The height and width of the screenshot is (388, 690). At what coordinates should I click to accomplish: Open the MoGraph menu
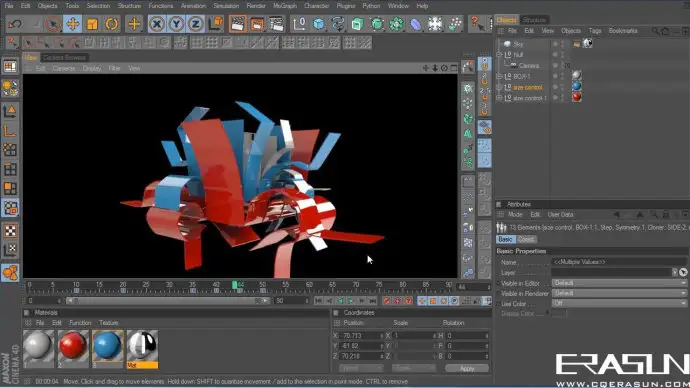[285, 6]
